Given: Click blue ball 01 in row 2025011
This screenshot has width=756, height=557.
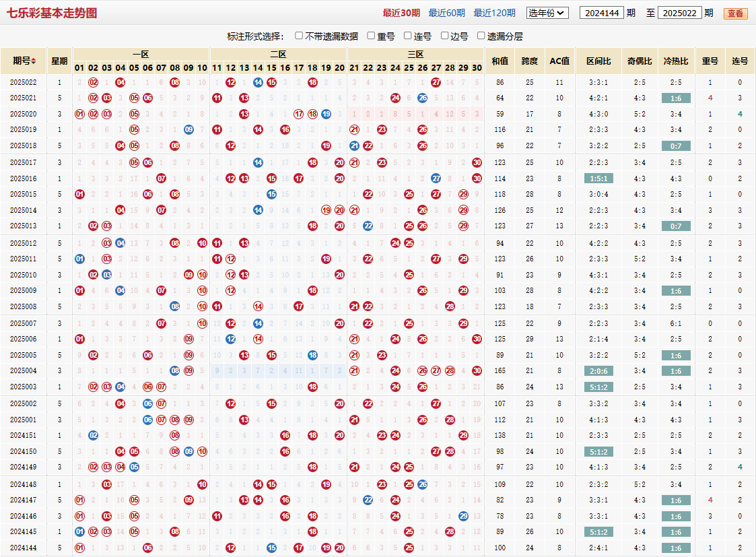Looking at the screenshot, I should click(x=79, y=259).
